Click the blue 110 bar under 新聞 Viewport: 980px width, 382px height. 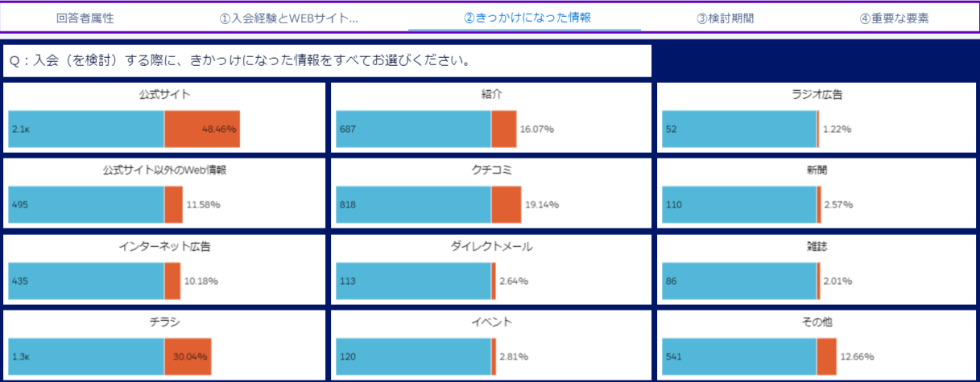739,204
